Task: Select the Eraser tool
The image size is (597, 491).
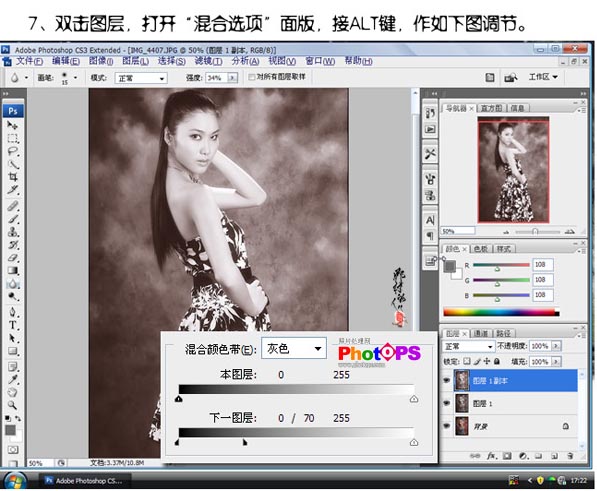Action: (x=13, y=258)
